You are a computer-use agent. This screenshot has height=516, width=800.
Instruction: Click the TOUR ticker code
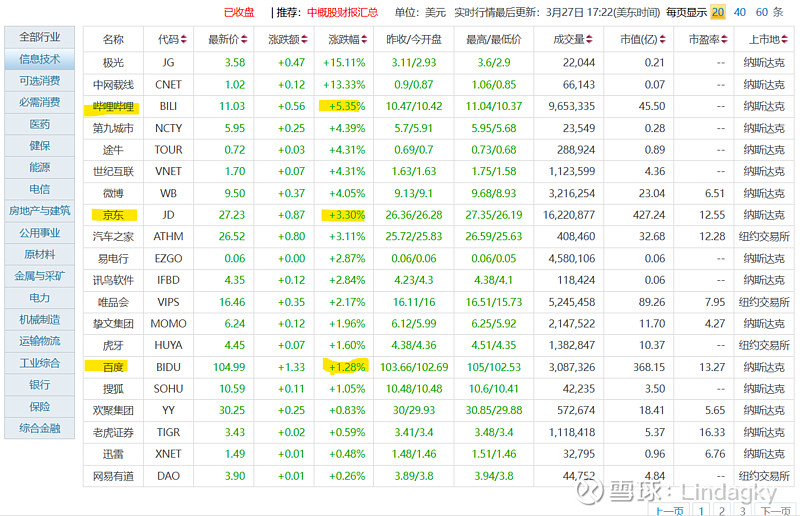click(168, 150)
